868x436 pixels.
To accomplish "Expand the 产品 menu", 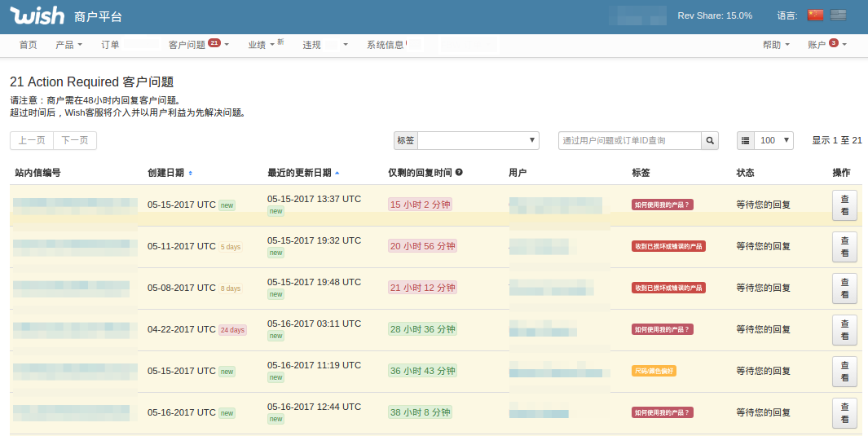I will click(68, 45).
